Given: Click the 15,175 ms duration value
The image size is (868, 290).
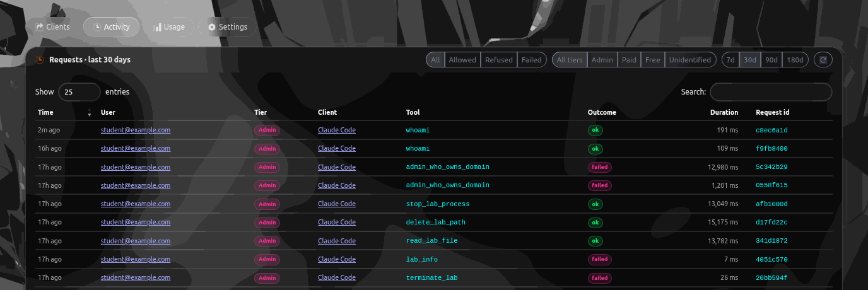Looking at the screenshot, I should [722, 223].
